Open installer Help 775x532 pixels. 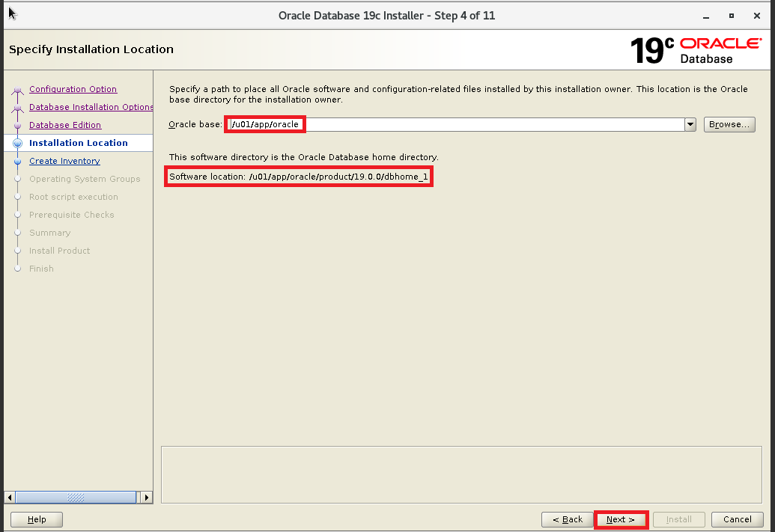tap(37, 519)
